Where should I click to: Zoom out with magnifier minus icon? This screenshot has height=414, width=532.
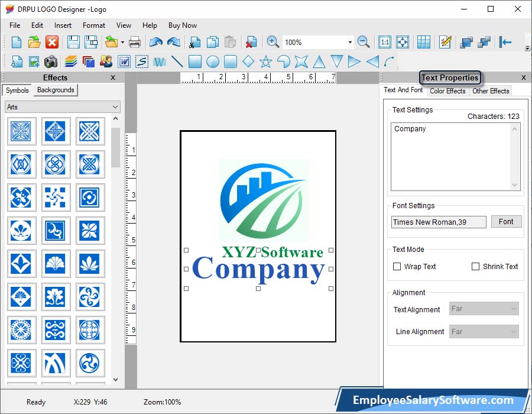click(x=364, y=43)
